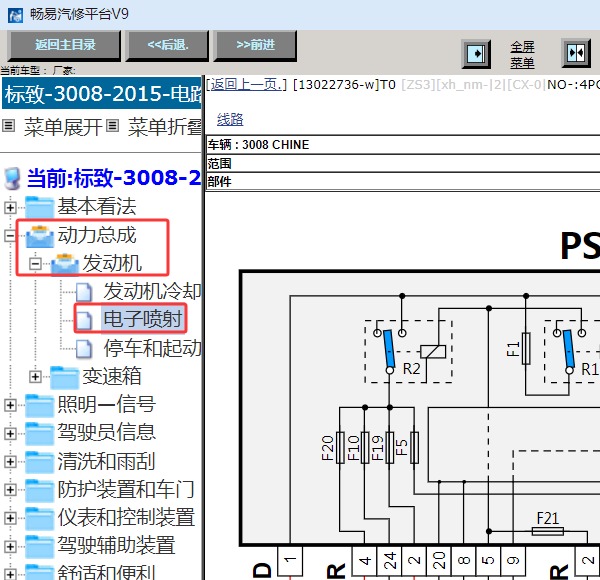Screen dimensions: 600x580
Task: Go forward with the >>前进 button
Action: click(x=256, y=45)
